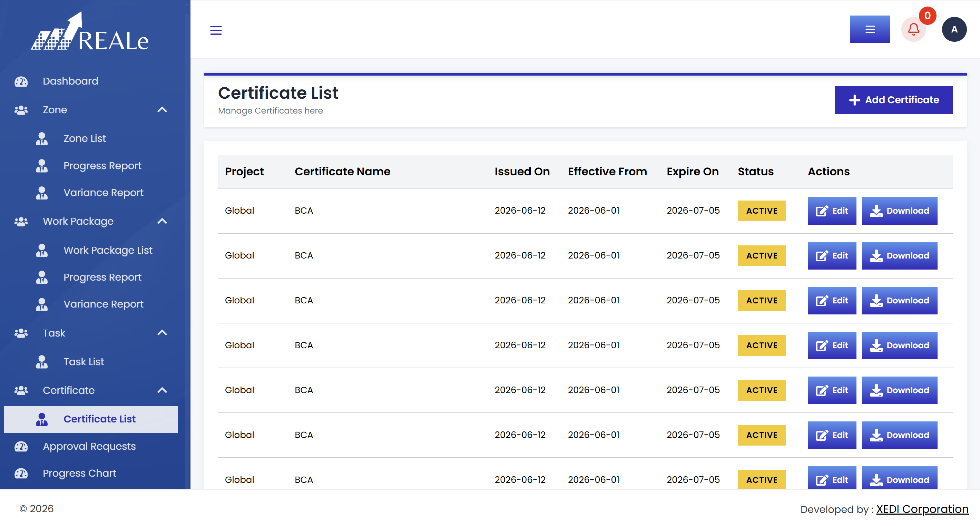Click Add Certificate button
The image size is (980, 526).
[x=893, y=100]
